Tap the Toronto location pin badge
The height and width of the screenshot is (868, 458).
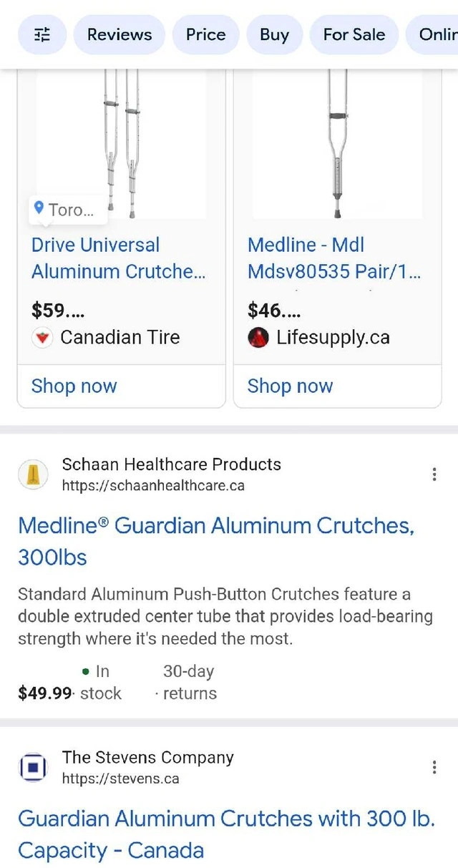69,210
